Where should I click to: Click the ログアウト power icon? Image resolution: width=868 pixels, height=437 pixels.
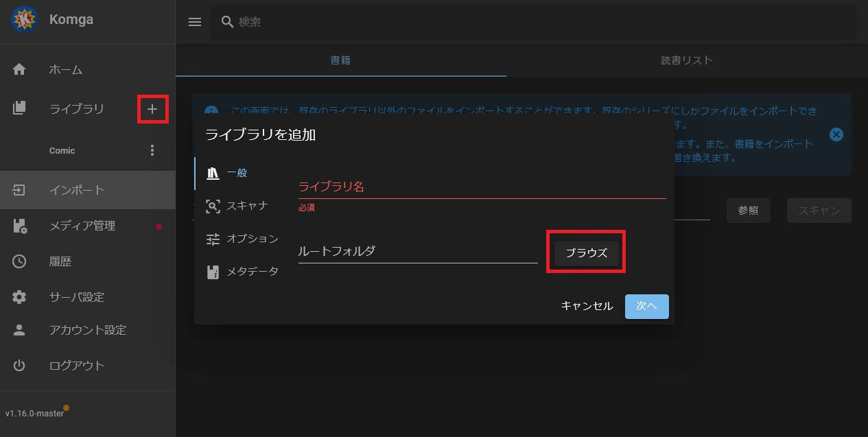(19, 366)
